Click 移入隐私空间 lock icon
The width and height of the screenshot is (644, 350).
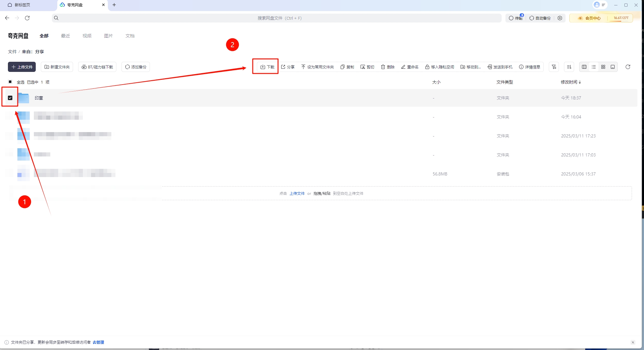(x=427, y=67)
